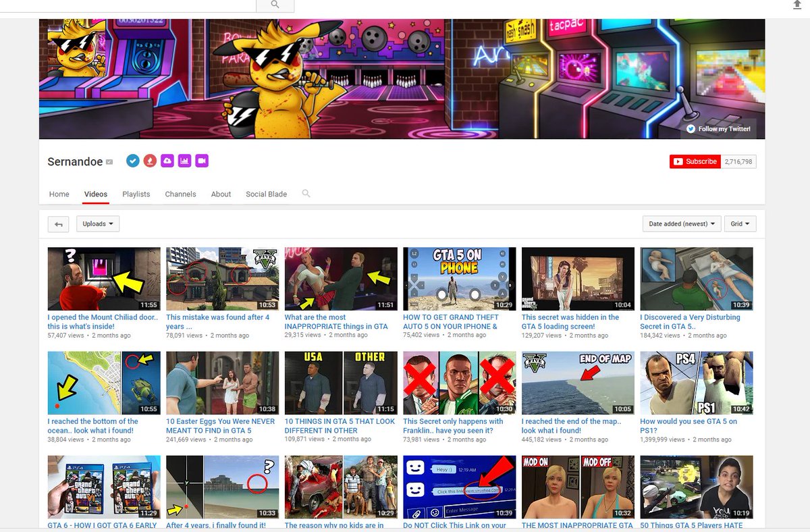This screenshot has width=810, height=532.
Task: Open 'I reached the bottom of the ocean' title
Action: point(93,425)
